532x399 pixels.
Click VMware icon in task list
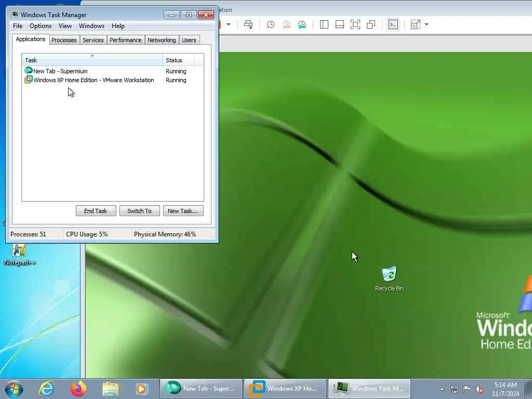click(29, 79)
